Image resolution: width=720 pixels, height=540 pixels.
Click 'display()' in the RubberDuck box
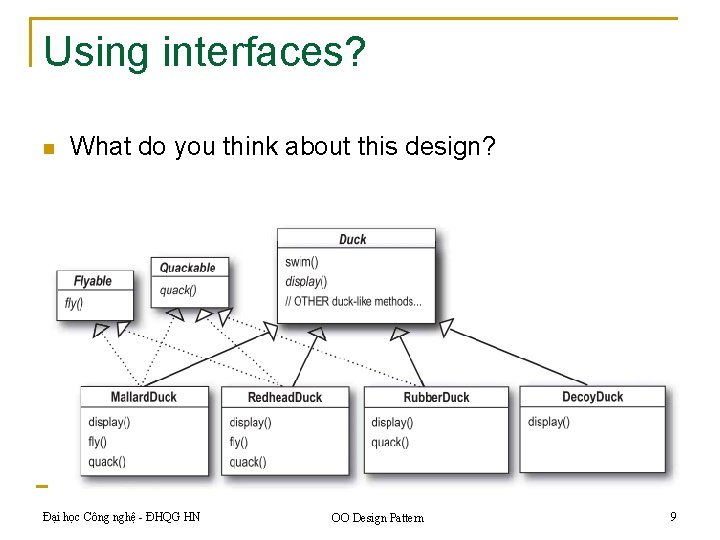pos(392,422)
